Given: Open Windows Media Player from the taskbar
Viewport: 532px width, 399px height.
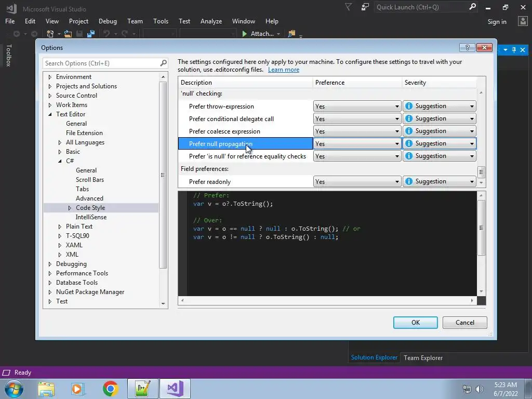Looking at the screenshot, I should [x=77, y=389].
